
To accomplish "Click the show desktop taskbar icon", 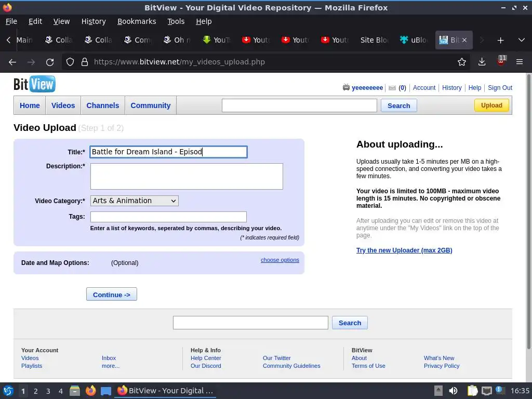I will point(106,391).
